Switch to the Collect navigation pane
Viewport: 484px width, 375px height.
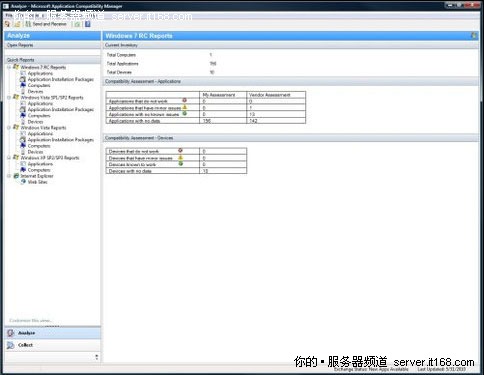click(52, 345)
